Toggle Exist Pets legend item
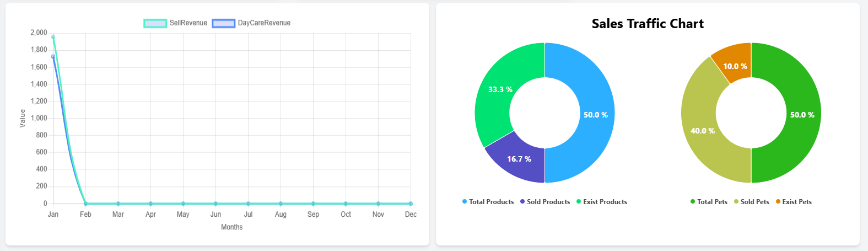The height and width of the screenshot is (251, 868). pos(794,202)
